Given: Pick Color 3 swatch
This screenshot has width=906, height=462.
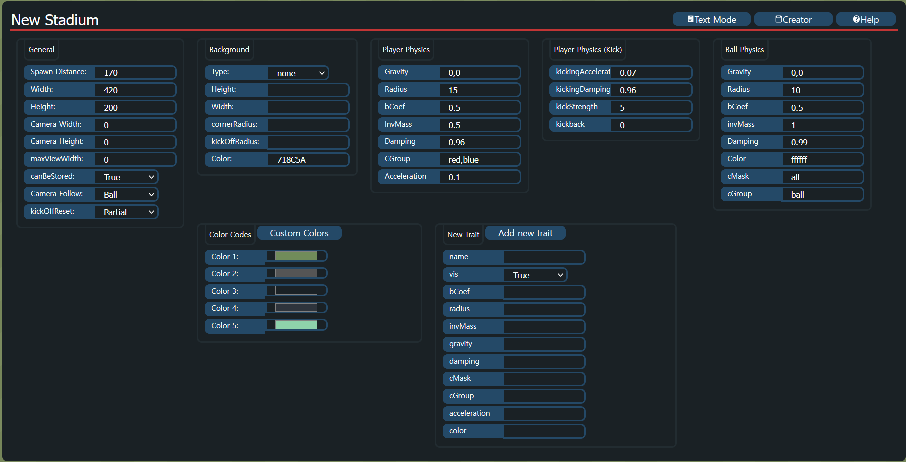Looking at the screenshot, I should click(296, 290).
